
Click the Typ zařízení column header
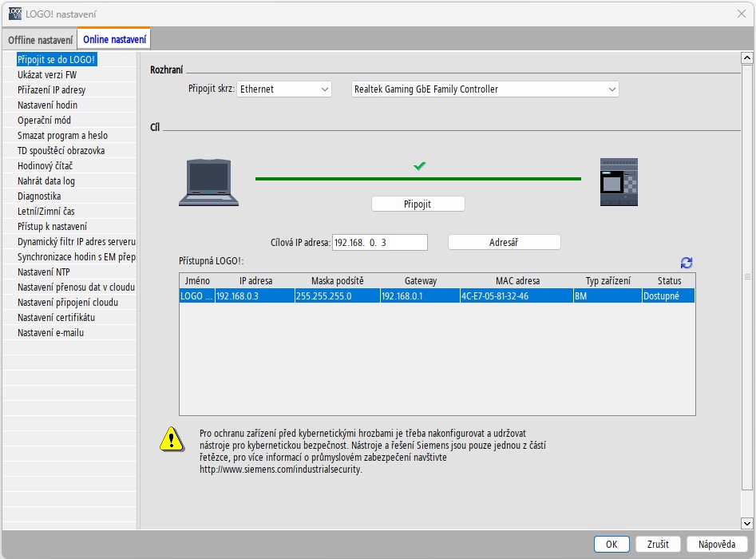tap(608, 281)
